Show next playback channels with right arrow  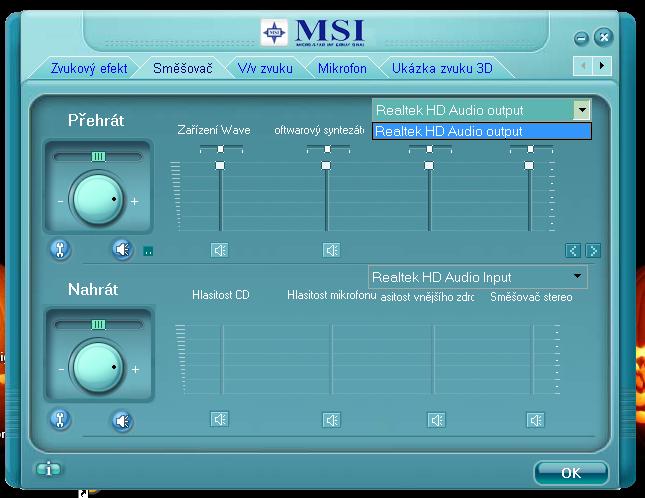point(593,250)
